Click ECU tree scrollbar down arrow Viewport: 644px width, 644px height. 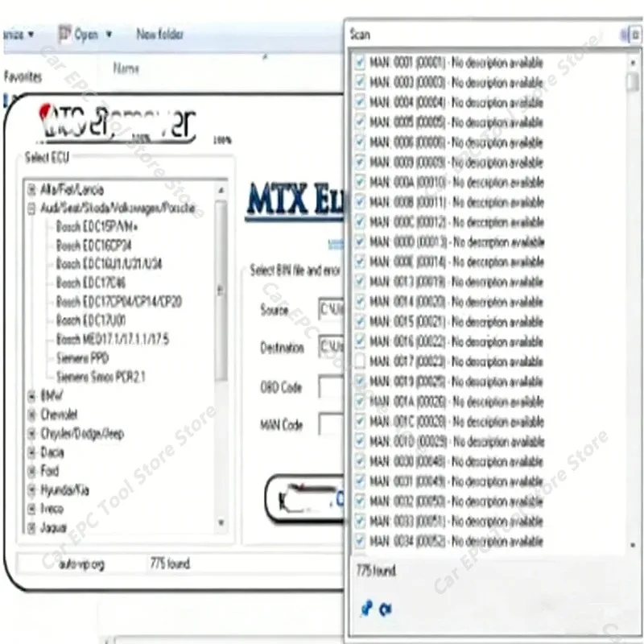221,522
